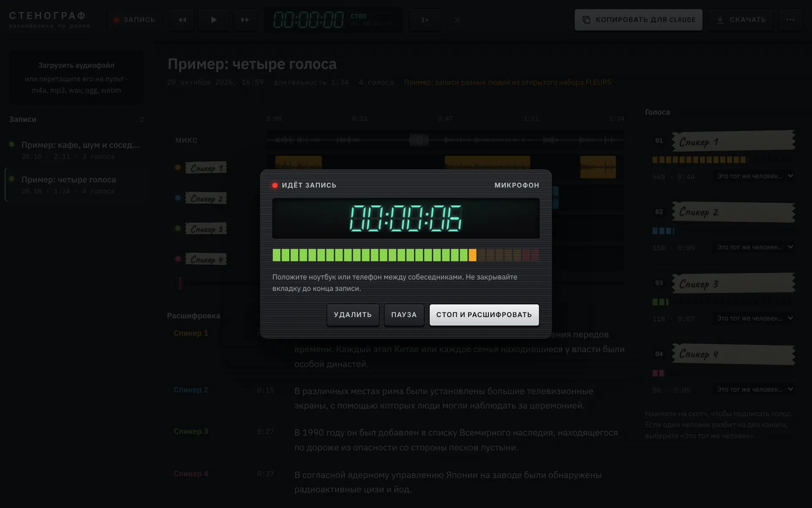Fast-forward with the double-right arrows
812x508 pixels.
(x=245, y=19)
